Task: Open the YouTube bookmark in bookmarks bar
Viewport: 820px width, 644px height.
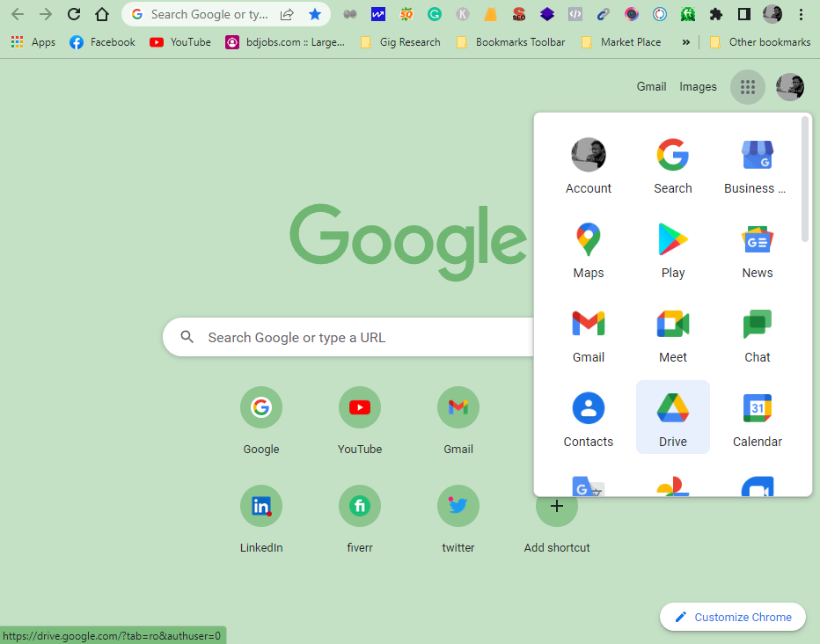Action: click(180, 42)
